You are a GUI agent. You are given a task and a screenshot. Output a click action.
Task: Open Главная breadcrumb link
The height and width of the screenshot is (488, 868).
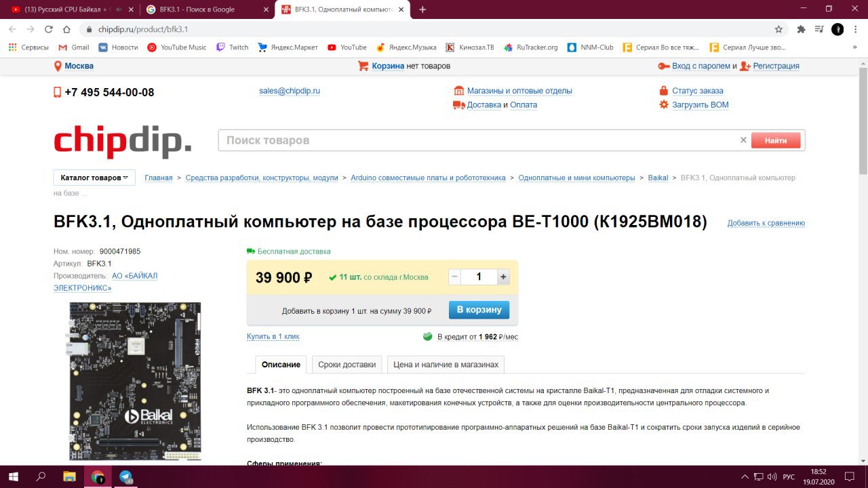coord(159,178)
